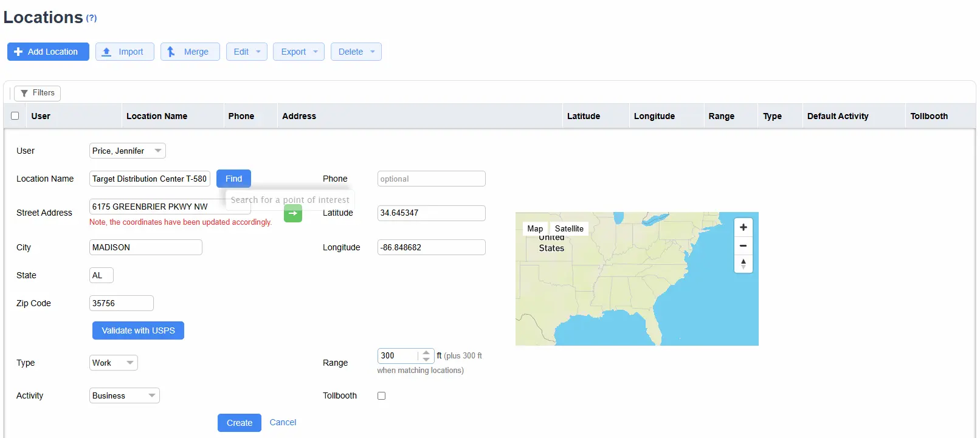
Task: Open the Edit dropdown menu
Action: [247, 52]
